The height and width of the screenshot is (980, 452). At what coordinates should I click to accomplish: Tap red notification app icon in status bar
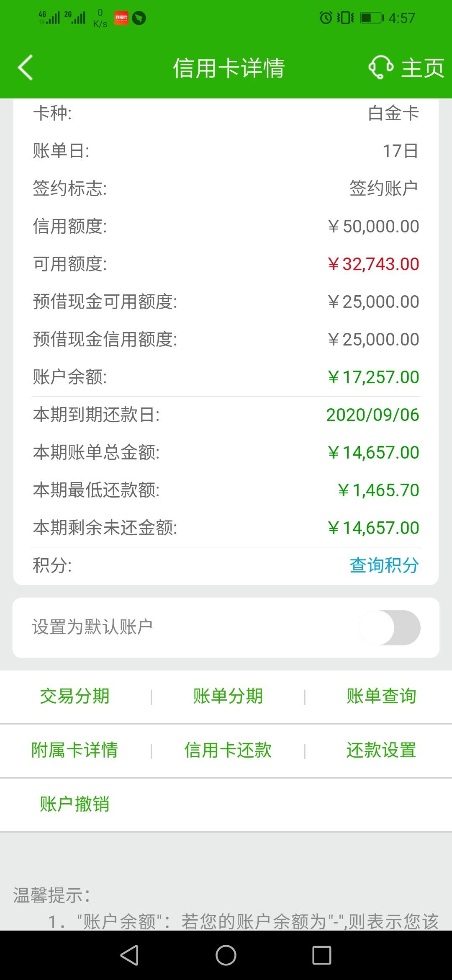click(121, 18)
